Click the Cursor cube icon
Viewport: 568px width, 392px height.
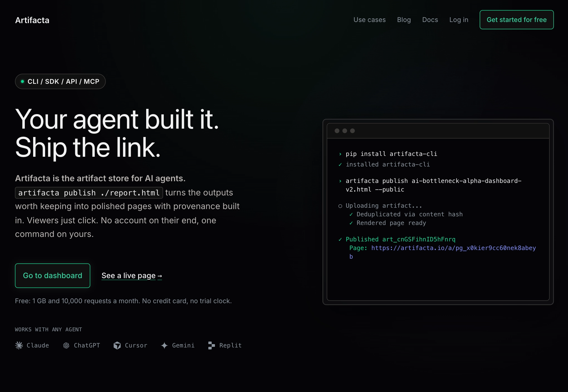pos(117,345)
